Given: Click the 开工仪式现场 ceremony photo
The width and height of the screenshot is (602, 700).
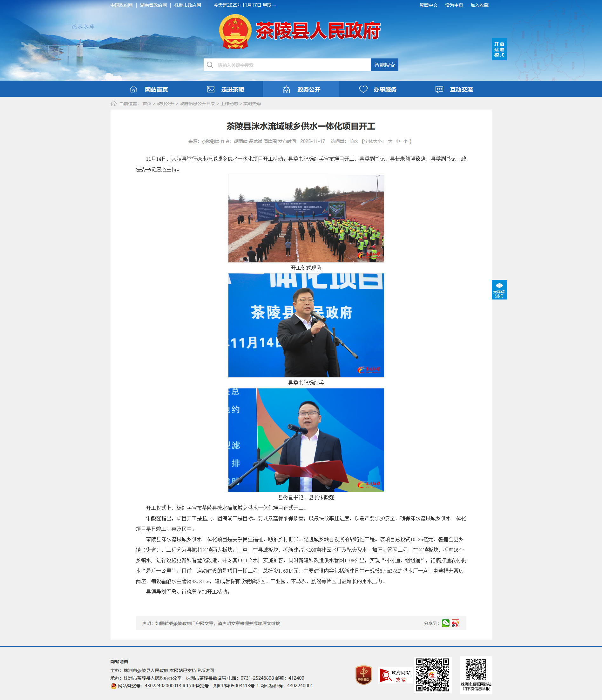Looking at the screenshot, I should [306, 219].
